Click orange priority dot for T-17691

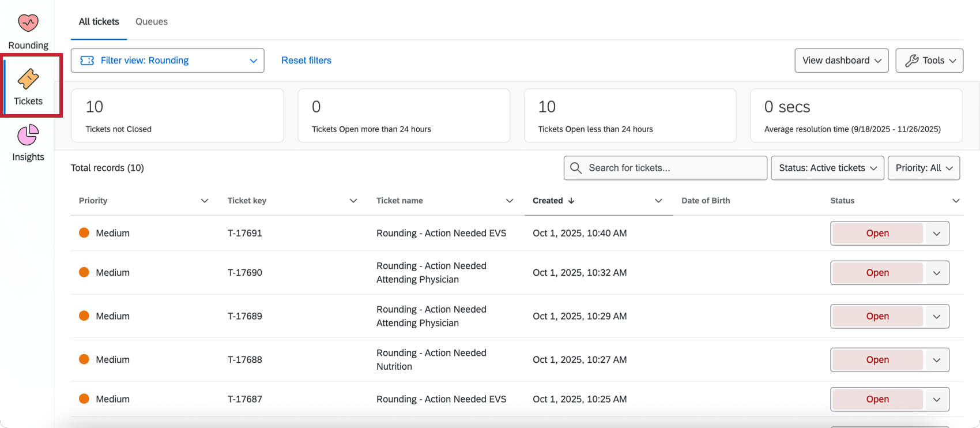(x=84, y=233)
